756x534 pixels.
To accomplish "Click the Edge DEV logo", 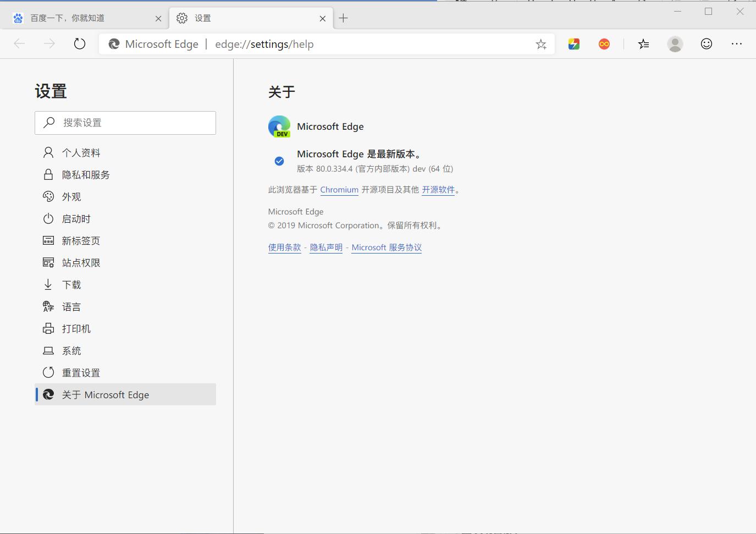I will 279,126.
